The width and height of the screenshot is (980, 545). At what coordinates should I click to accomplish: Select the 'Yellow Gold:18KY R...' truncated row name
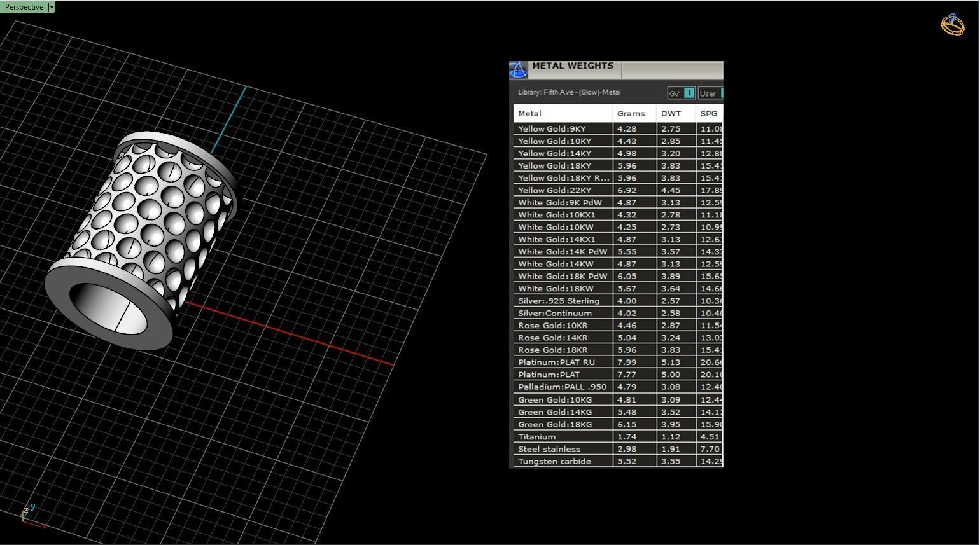point(563,178)
